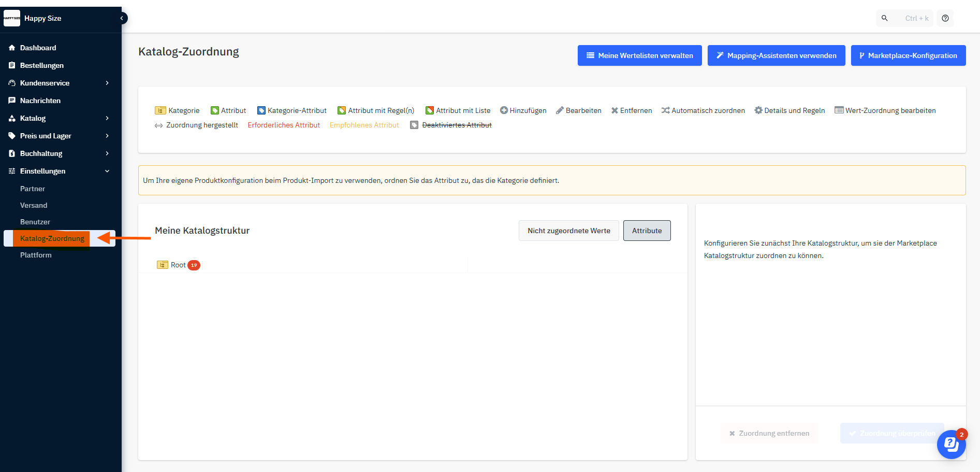Image resolution: width=980 pixels, height=472 pixels.
Task: Show Nicht zugeordnete Werte
Action: [x=568, y=231]
